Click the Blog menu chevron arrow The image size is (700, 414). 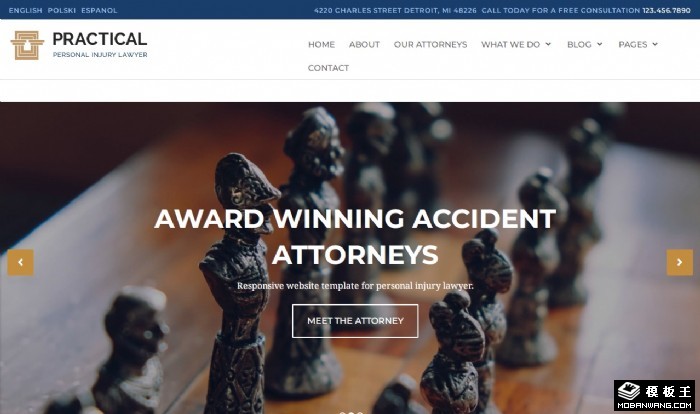coord(600,44)
